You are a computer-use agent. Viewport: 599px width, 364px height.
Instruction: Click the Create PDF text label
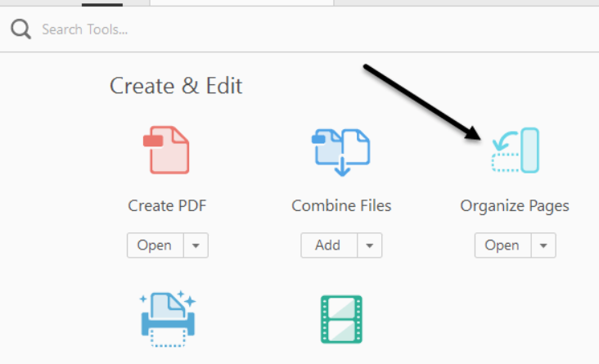click(x=167, y=206)
